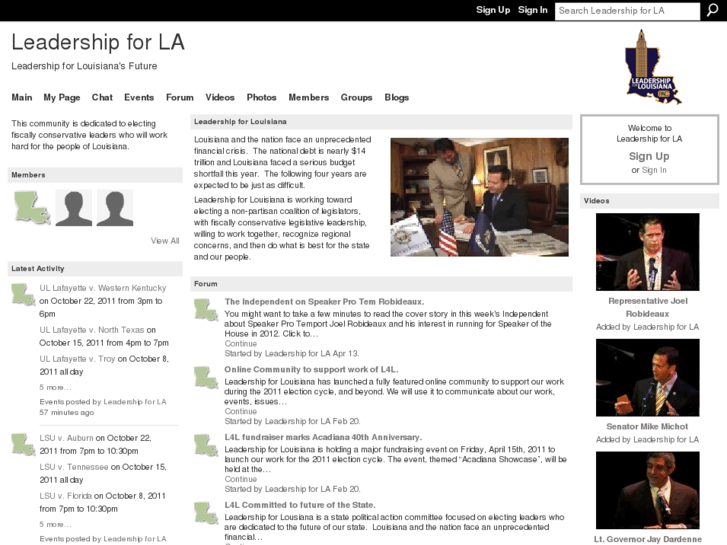
Task: Click Continue under Online Community post
Action: click(241, 411)
